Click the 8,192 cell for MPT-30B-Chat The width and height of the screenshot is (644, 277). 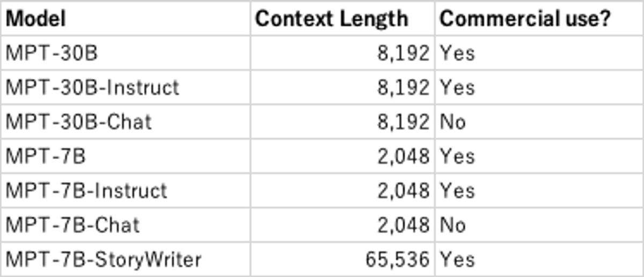(x=342, y=122)
